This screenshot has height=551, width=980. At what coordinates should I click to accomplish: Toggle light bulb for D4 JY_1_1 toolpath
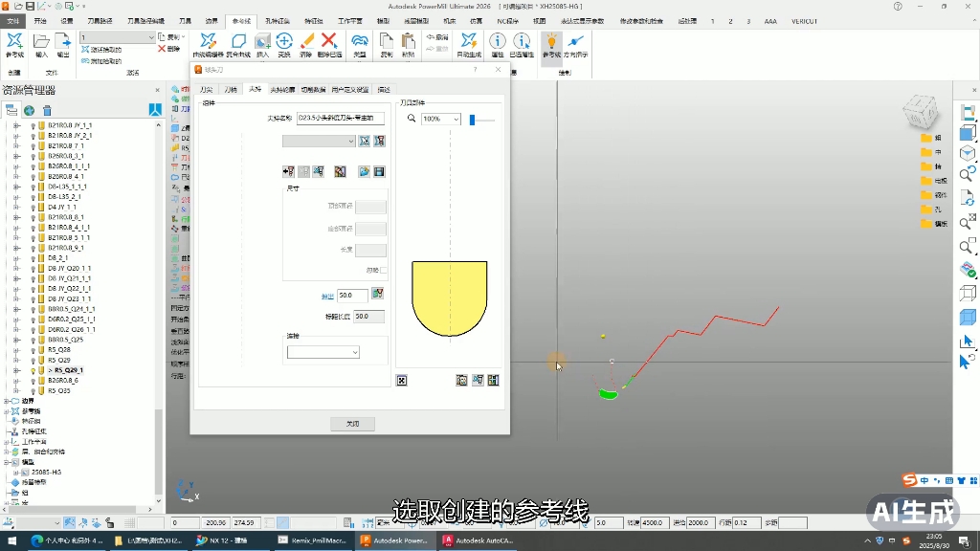(x=33, y=208)
